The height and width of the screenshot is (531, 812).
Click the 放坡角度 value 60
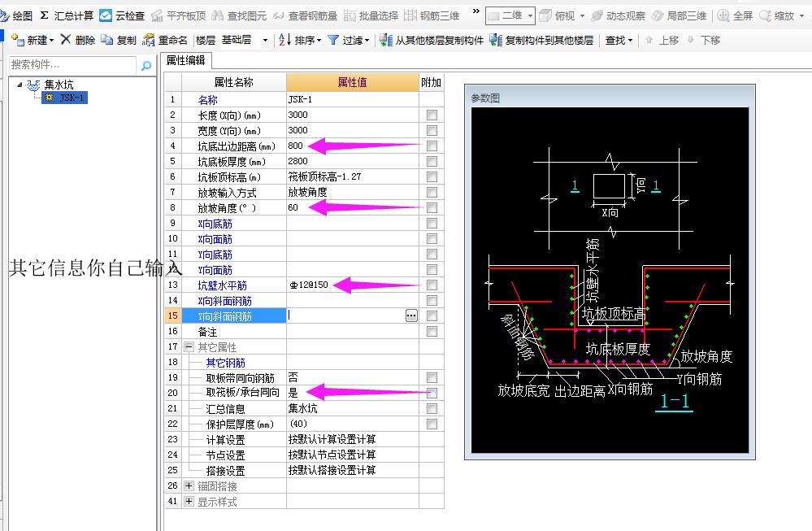point(293,207)
